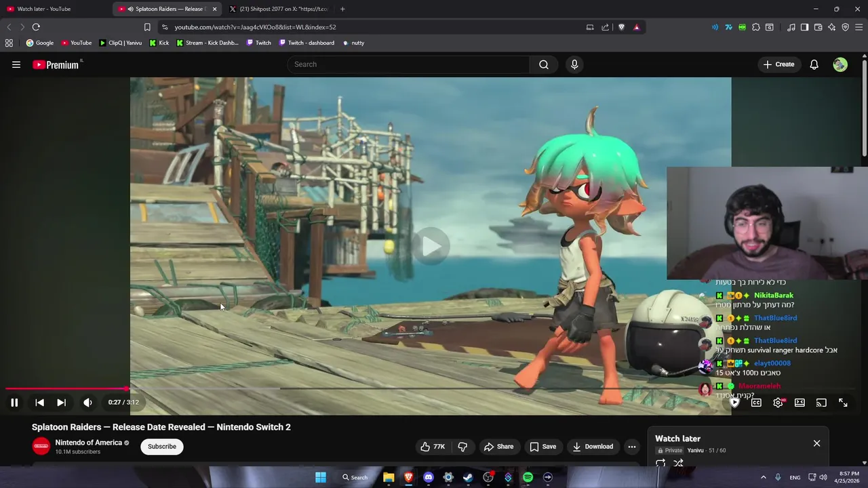868x488 pixels.
Task: Toggle closed captions on the video
Action: (x=756, y=403)
